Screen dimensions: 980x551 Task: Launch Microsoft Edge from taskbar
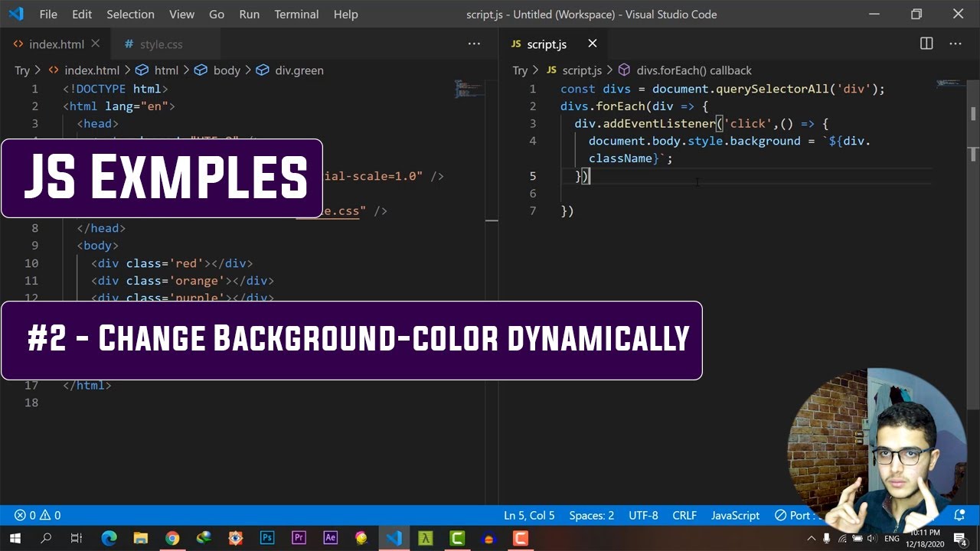pyautogui.click(x=108, y=538)
